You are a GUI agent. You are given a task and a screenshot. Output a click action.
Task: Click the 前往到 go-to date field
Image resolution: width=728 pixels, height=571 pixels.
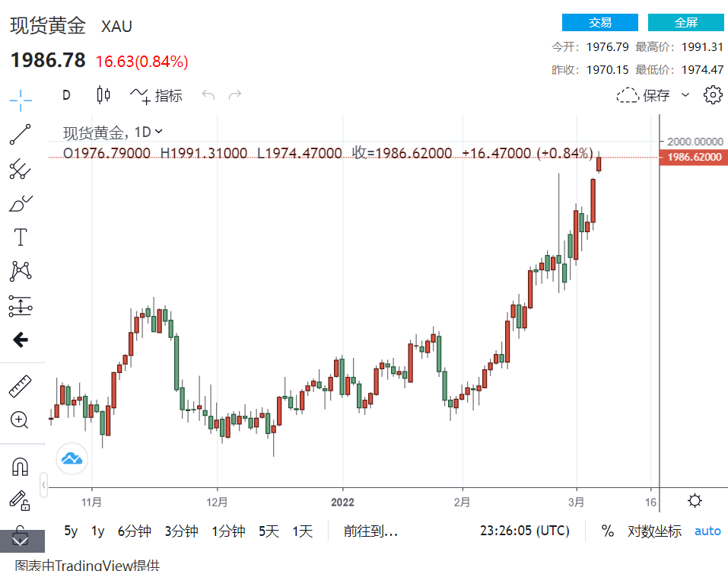(370, 531)
